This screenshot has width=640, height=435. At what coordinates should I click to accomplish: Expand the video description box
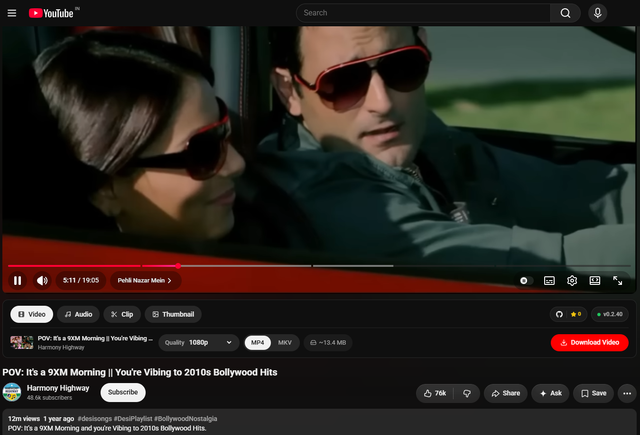point(319,423)
